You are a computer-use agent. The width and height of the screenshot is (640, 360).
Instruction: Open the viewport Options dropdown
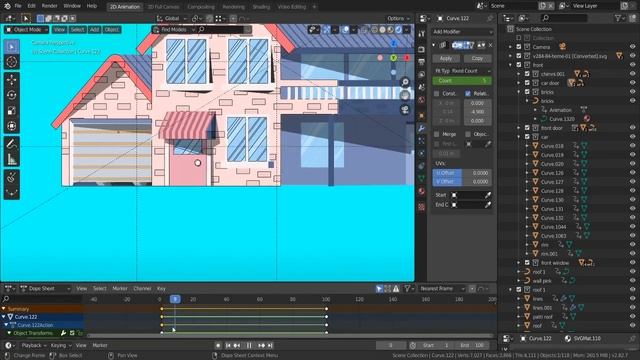[398, 18]
